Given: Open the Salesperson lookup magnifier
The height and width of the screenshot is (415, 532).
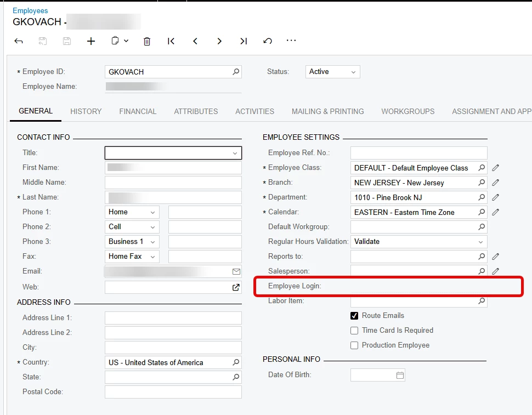Looking at the screenshot, I should pyautogui.click(x=482, y=271).
